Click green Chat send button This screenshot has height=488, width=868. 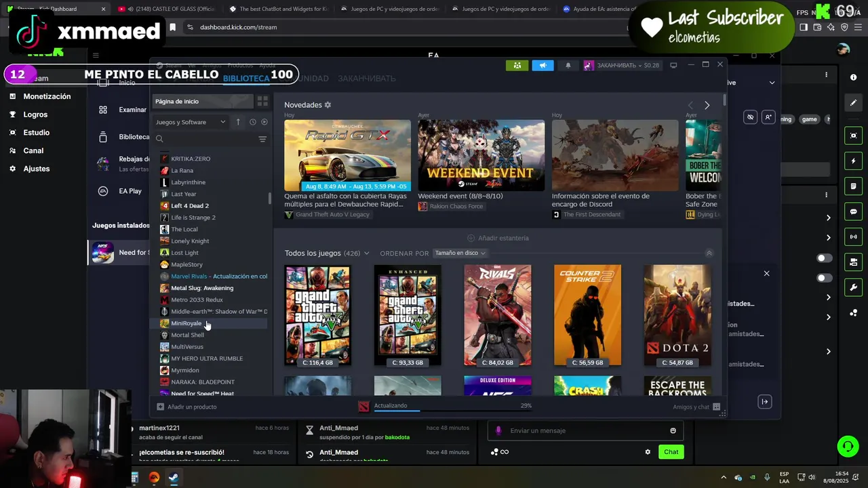pos(671,452)
